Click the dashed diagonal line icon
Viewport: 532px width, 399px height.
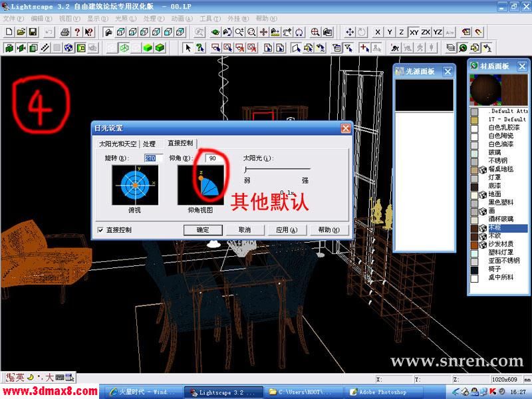[45, 48]
